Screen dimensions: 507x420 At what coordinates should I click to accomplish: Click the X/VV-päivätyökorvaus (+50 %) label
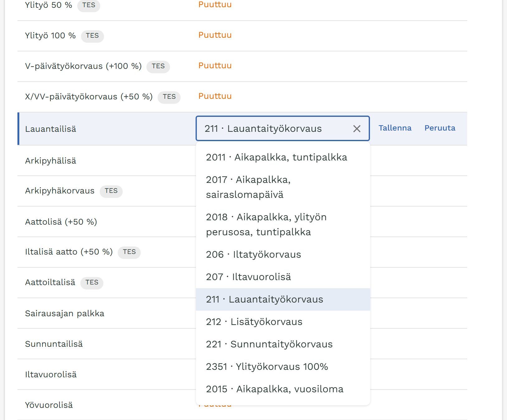(89, 97)
